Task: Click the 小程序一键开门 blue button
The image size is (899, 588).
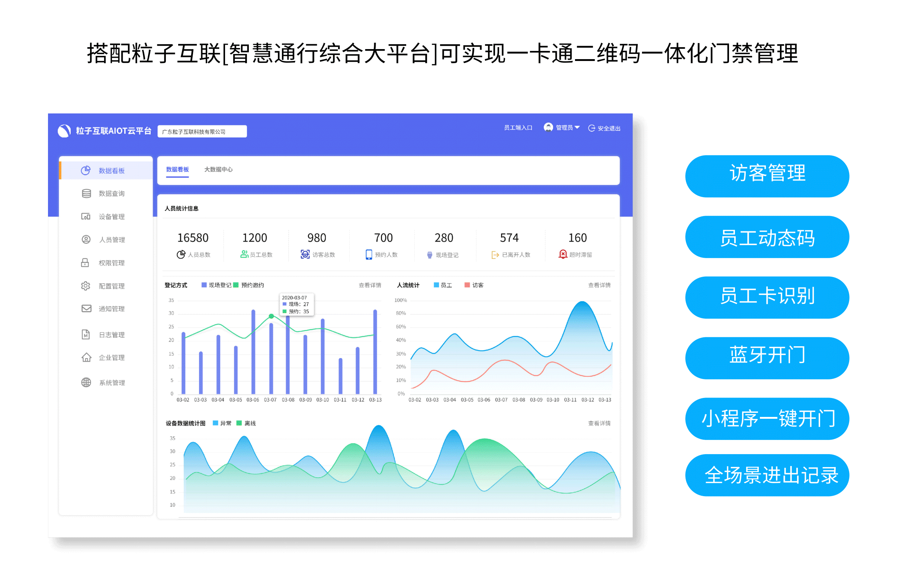Action: tap(767, 419)
